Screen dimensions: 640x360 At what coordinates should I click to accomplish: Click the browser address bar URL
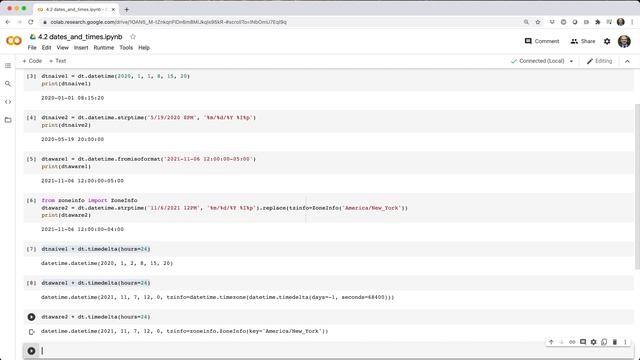coord(168,22)
